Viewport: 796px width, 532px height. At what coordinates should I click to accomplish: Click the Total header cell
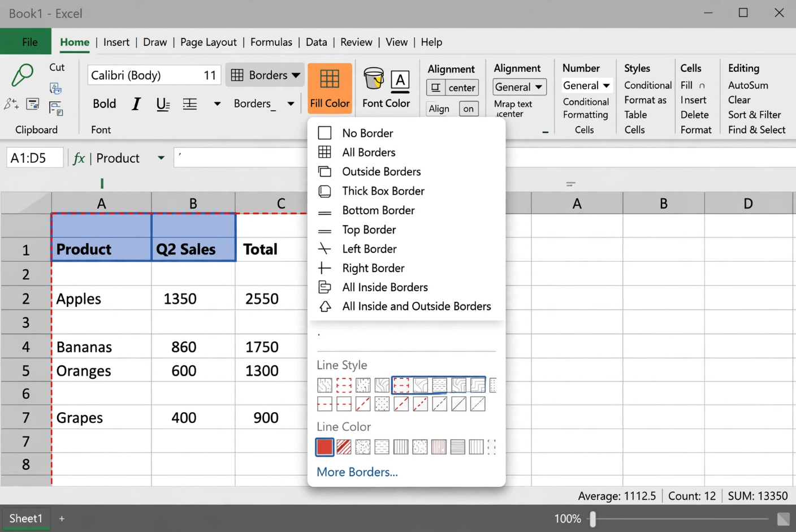tap(271, 249)
